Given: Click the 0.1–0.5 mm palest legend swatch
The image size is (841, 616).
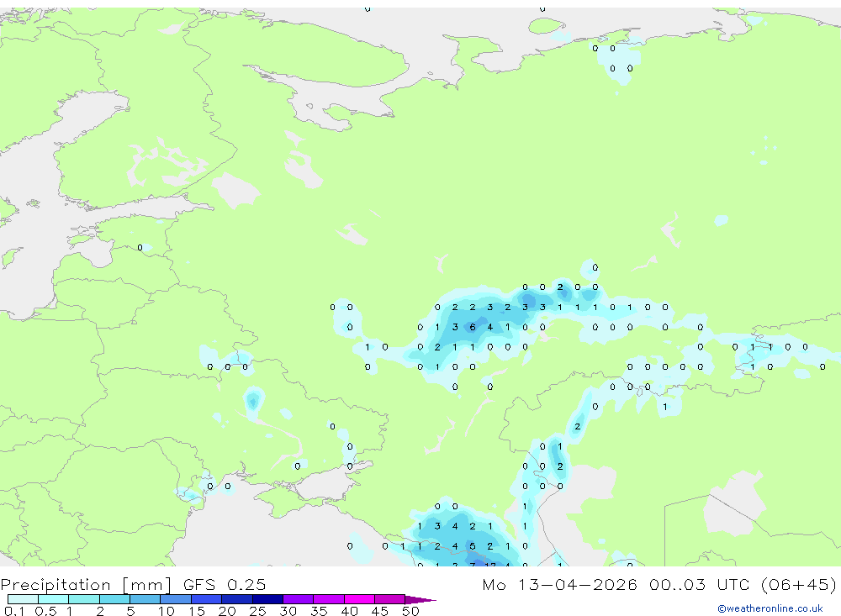Looking at the screenshot, I should pyautogui.click(x=23, y=599).
